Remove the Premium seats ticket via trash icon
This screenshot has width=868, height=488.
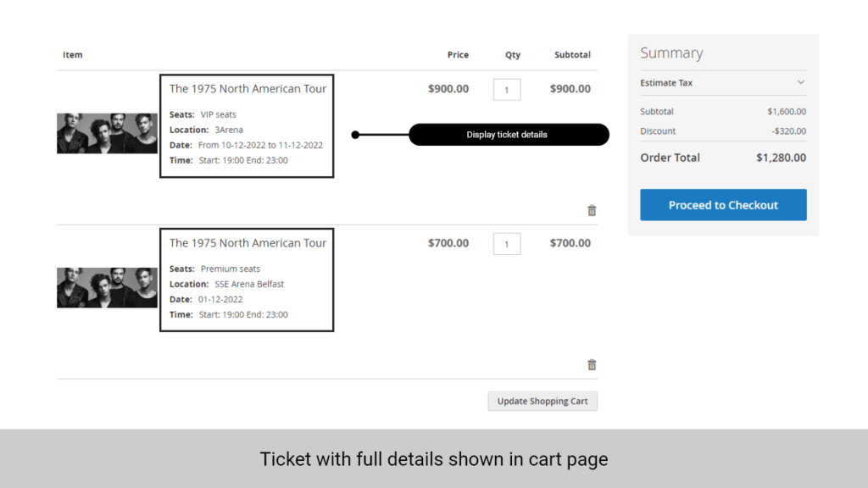(592, 365)
